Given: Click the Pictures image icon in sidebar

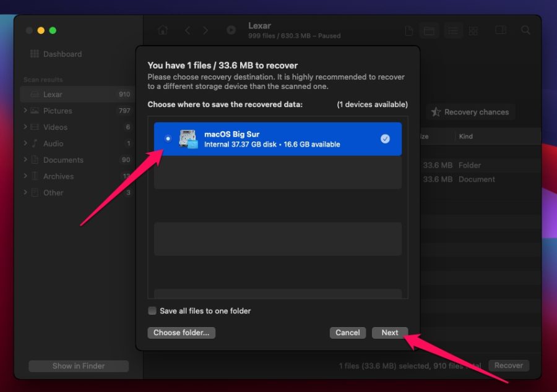Looking at the screenshot, I should pos(35,111).
